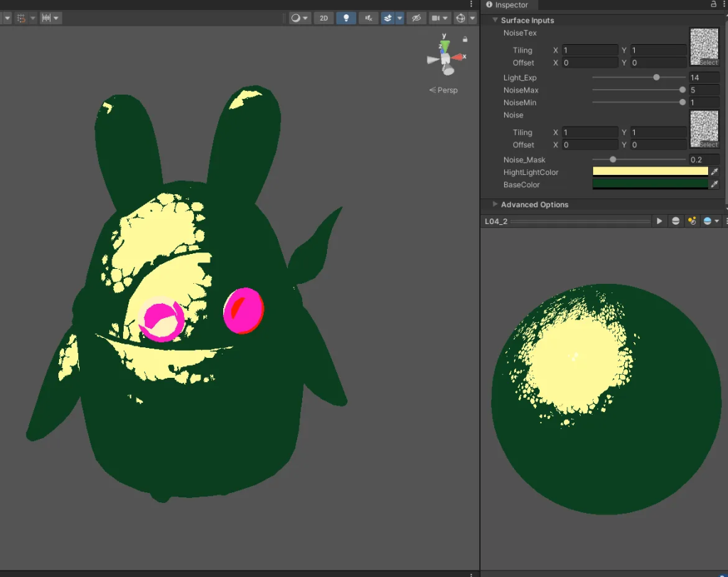Toggle scene audio mute icon

[x=368, y=18]
